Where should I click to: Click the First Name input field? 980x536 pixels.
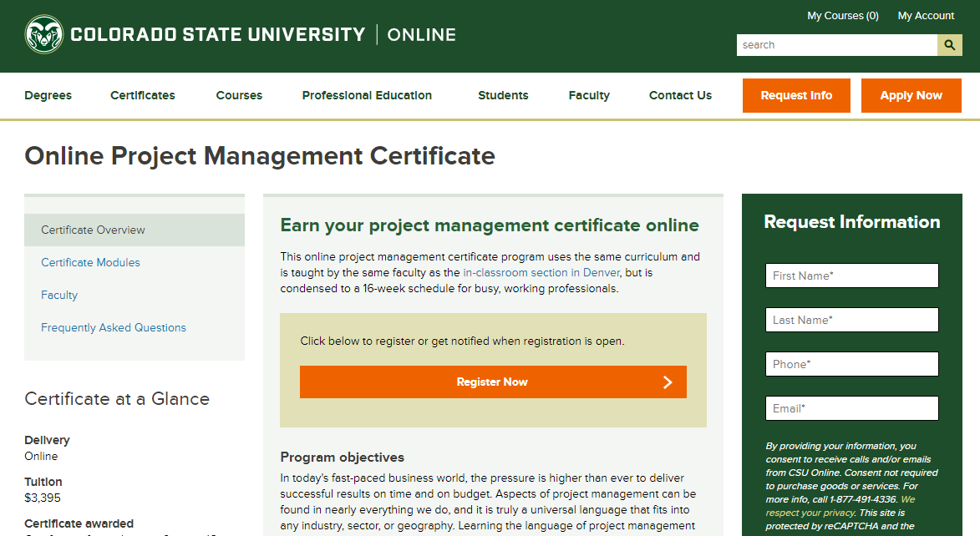851,275
